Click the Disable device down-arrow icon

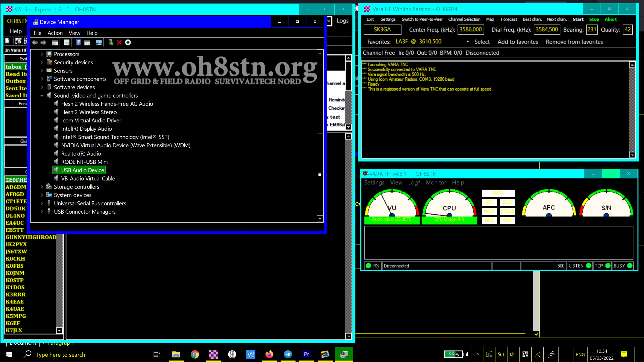coord(128,42)
